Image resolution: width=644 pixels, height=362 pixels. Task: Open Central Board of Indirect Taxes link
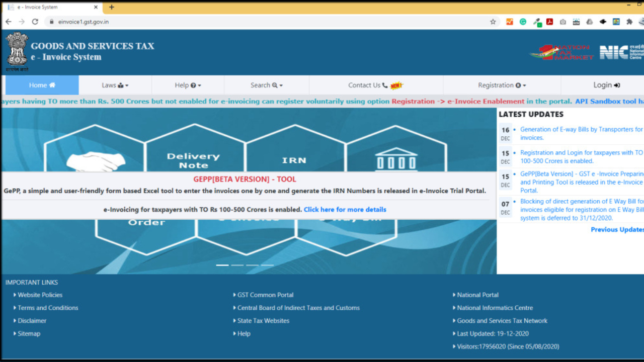click(x=299, y=308)
